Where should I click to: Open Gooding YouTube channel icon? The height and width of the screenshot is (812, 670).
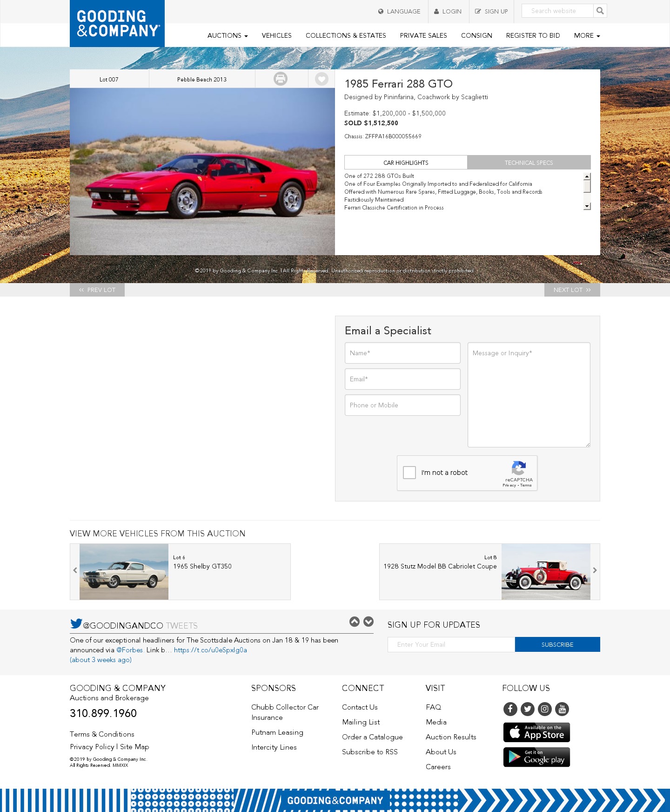(x=562, y=709)
